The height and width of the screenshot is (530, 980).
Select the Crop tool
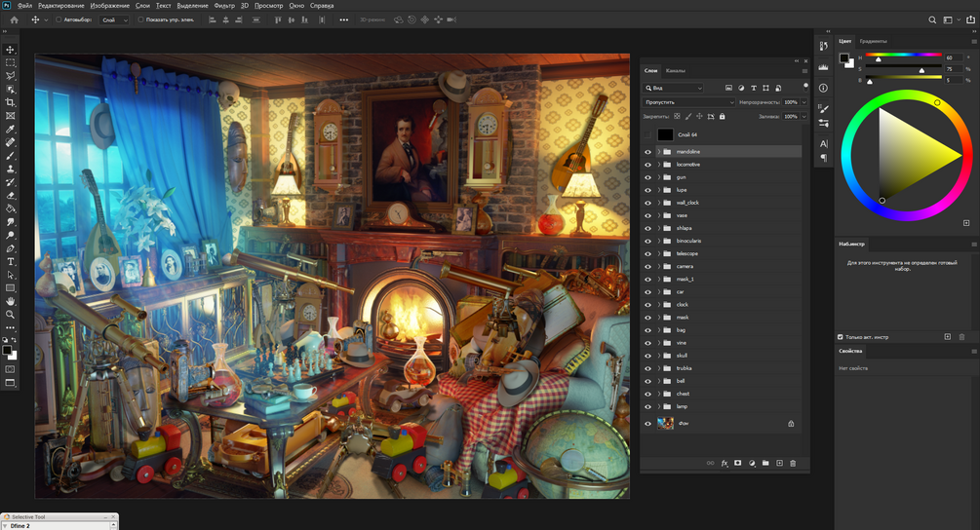[10, 102]
